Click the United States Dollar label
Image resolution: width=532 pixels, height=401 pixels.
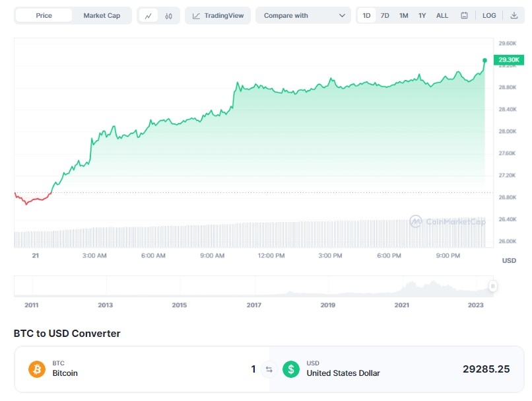(x=343, y=373)
